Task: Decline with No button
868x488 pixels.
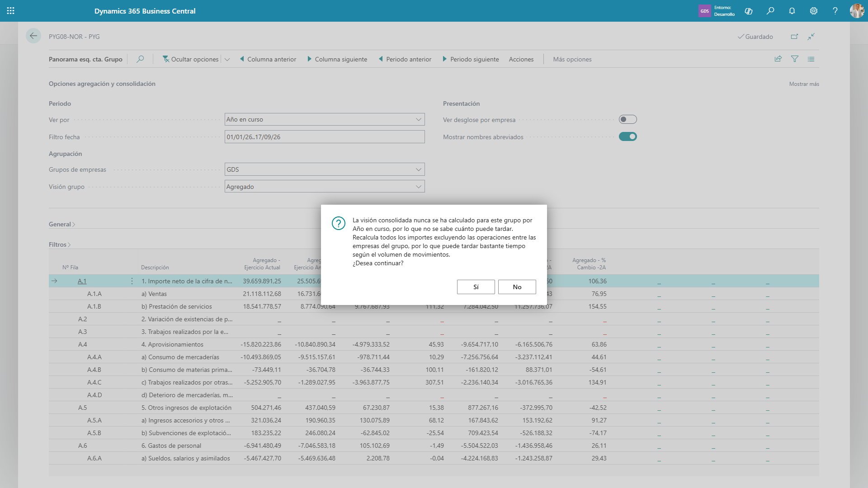Action: tap(517, 287)
